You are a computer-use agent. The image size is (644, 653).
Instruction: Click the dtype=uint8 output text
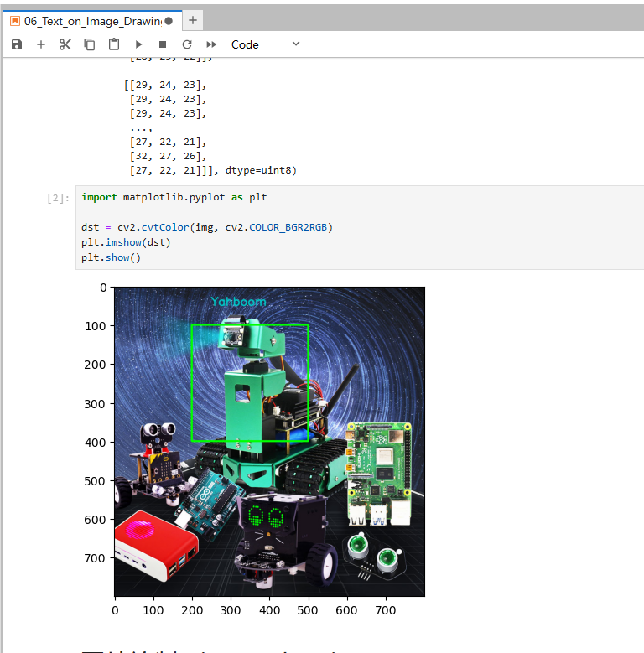tap(261, 170)
